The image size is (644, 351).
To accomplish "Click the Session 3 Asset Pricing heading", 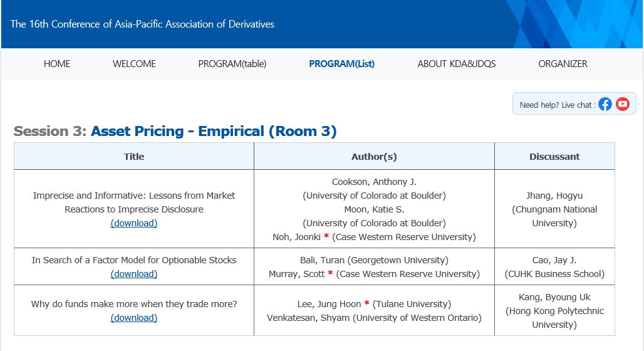I will (x=175, y=131).
